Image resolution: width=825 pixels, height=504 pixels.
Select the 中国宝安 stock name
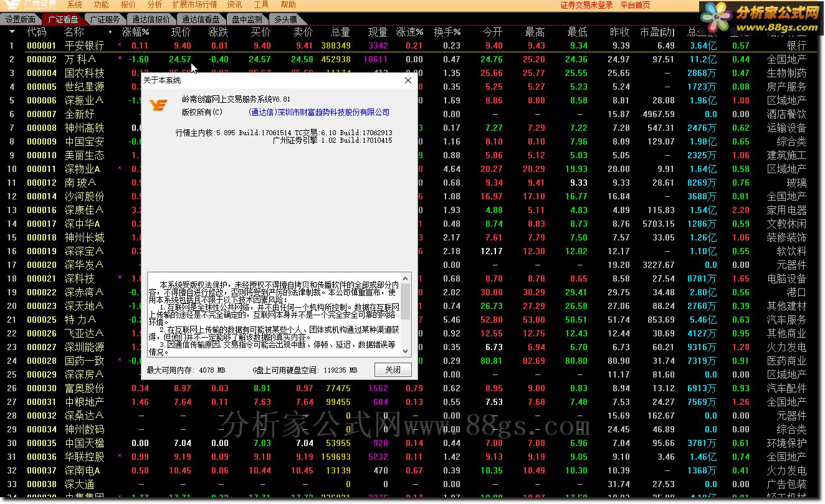(x=84, y=141)
